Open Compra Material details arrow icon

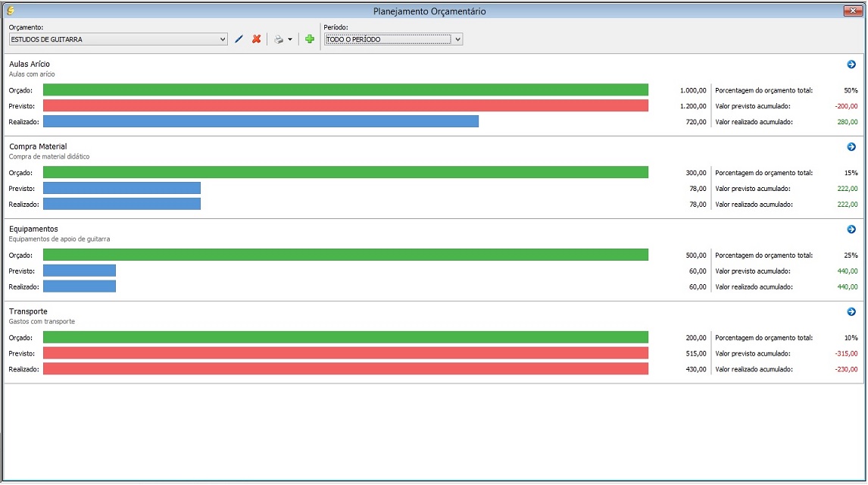(x=851, y=147)
